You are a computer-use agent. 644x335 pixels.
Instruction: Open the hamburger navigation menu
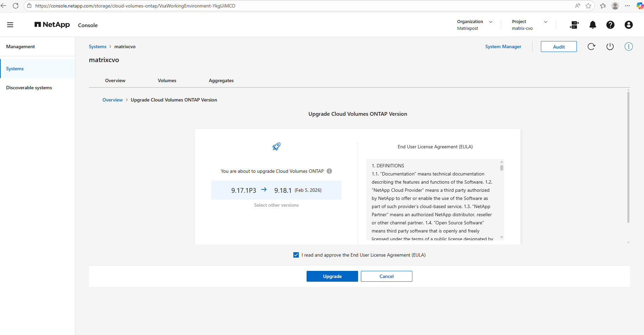coord(10,25)
